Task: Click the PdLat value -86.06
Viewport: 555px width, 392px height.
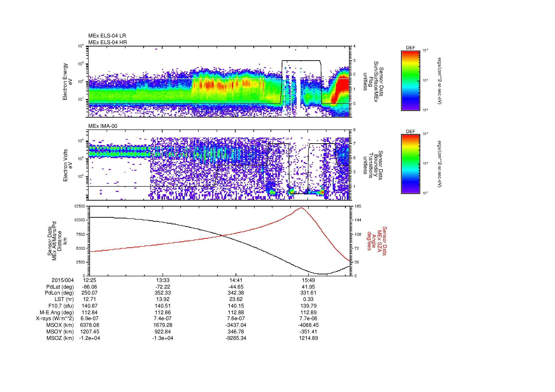Action: click(90, 287)
